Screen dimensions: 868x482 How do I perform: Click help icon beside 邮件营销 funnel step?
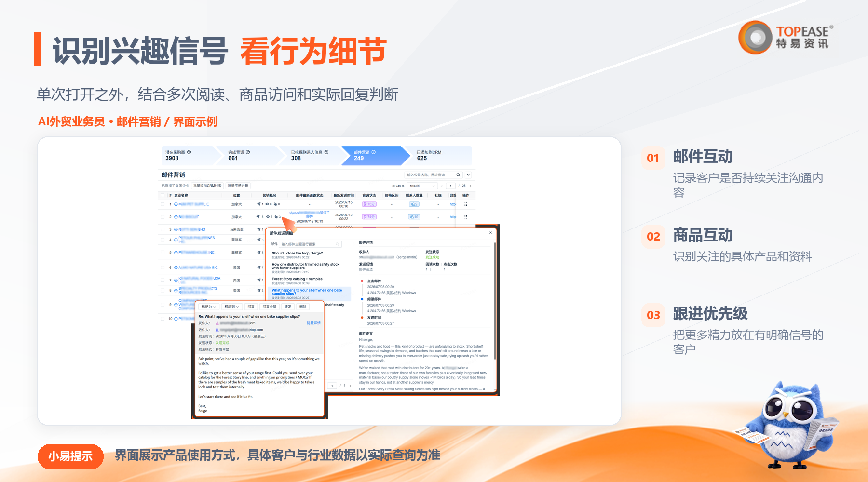click(373, 152)
